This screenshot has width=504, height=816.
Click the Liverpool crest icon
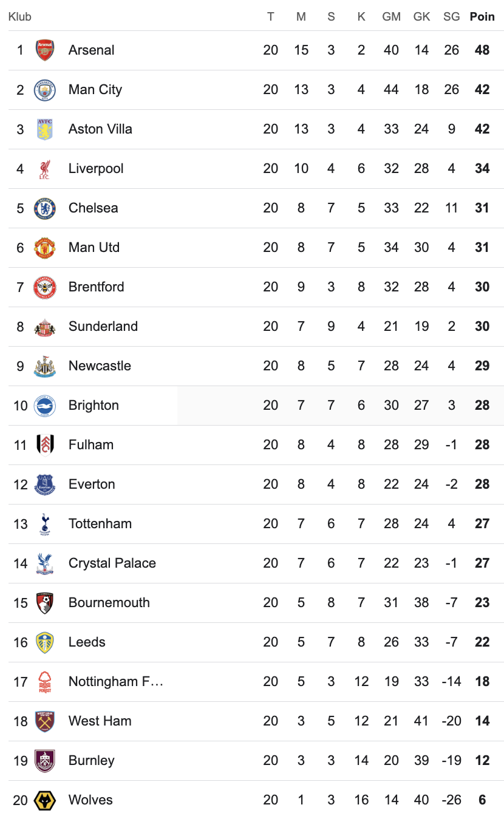click(45, 169)
